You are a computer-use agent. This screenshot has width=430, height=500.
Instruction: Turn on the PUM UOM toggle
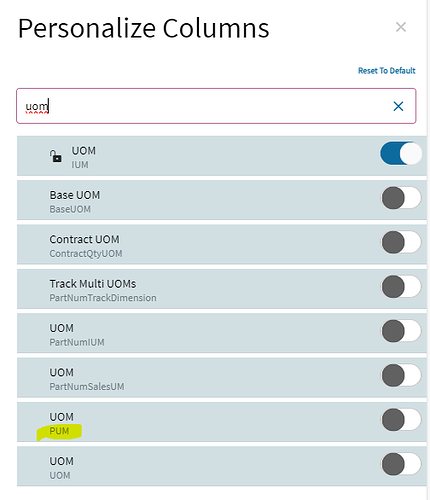[401, 419]
